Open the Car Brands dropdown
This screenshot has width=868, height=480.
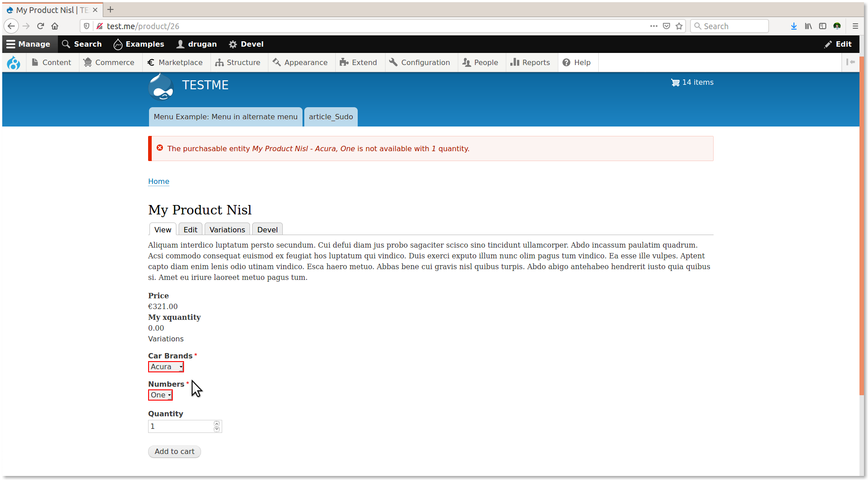[166, 367]
